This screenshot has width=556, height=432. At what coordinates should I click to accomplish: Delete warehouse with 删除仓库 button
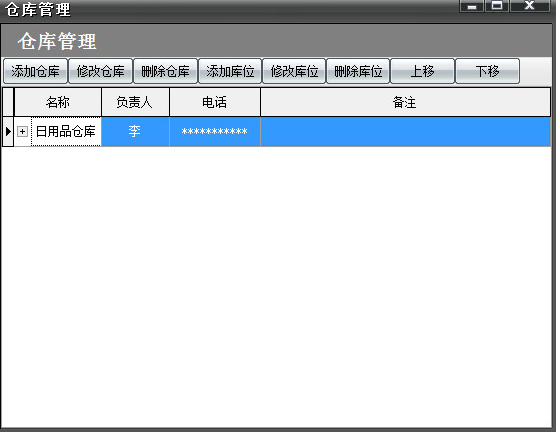(x=165, y=71)
